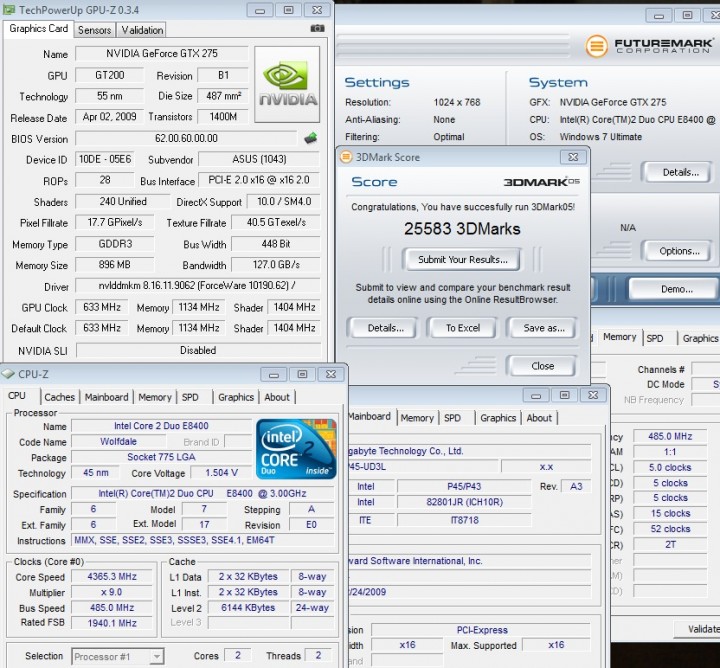Close the 3DMark Score dialog via Close button
This screenshot has height=668, width=720.
[542, 366]
